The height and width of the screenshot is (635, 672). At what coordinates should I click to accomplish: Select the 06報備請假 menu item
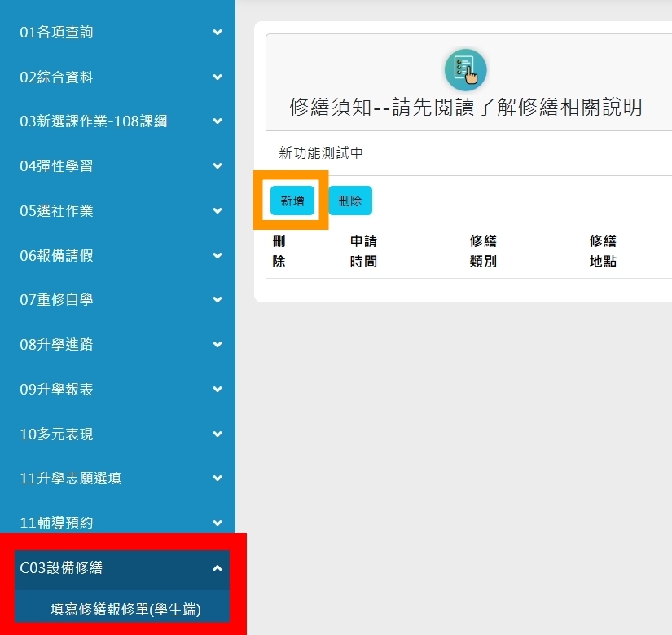[117, 255]
